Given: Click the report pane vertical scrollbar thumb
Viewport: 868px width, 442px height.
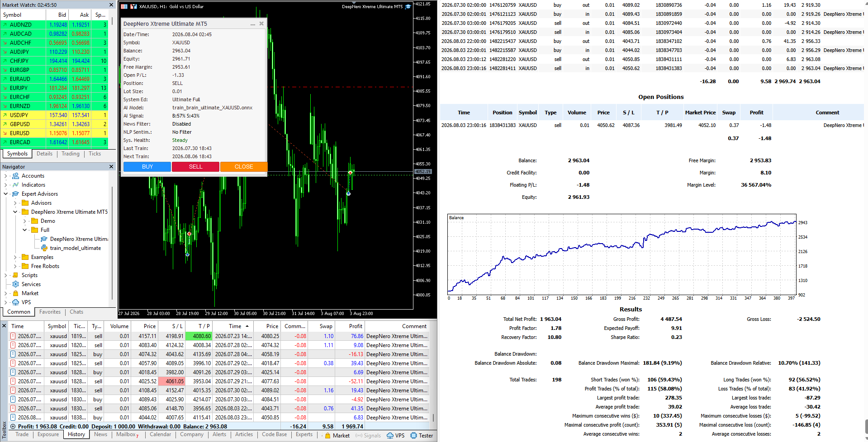Looking at the screenshot, I should (866, 426).
